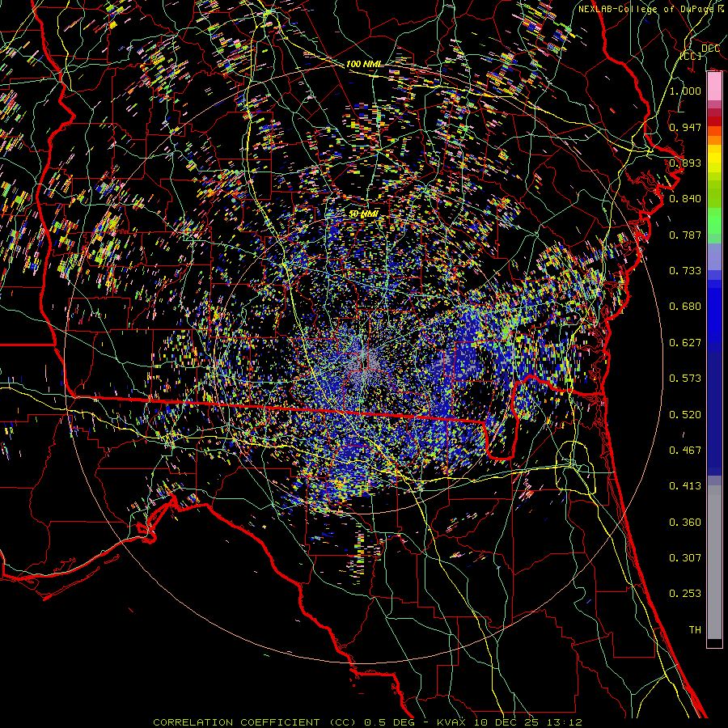Click the DEC label above the color scale
Image resolution: width=728 pixels, height=728 pixels.
tap(710, 48)
